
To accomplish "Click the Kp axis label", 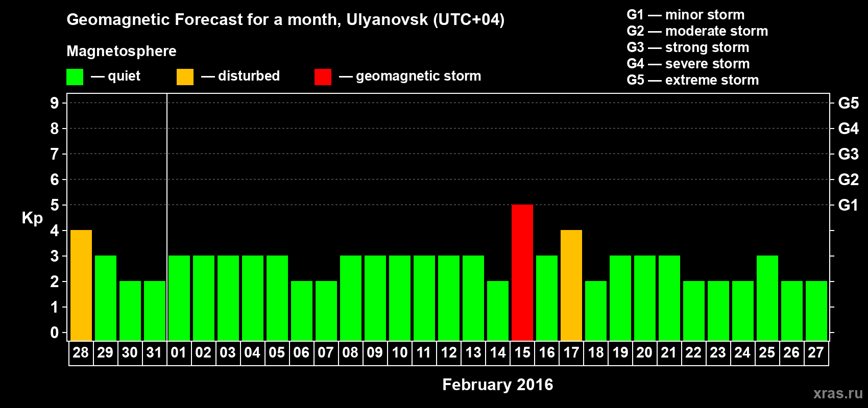I will click(32, 218).
